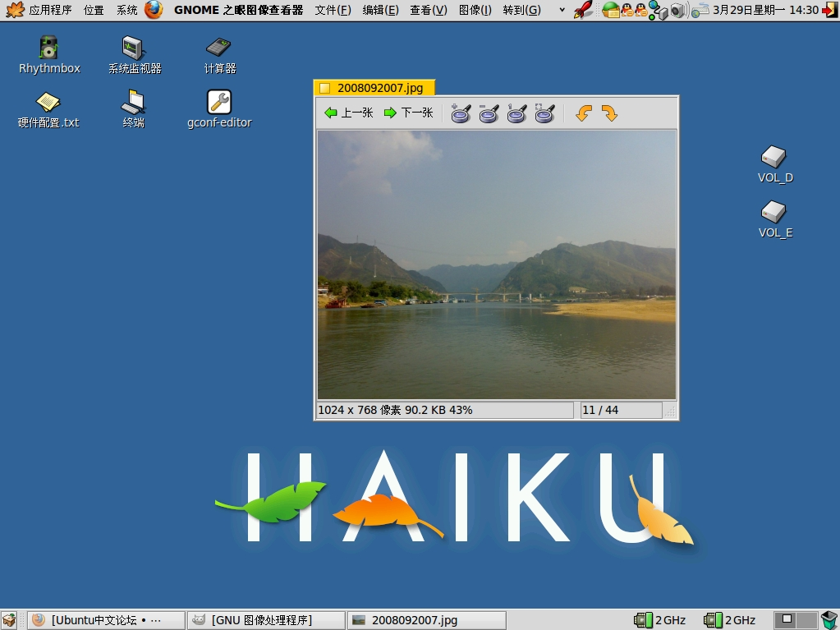Open the 查看(V) menu

[428, 10]
